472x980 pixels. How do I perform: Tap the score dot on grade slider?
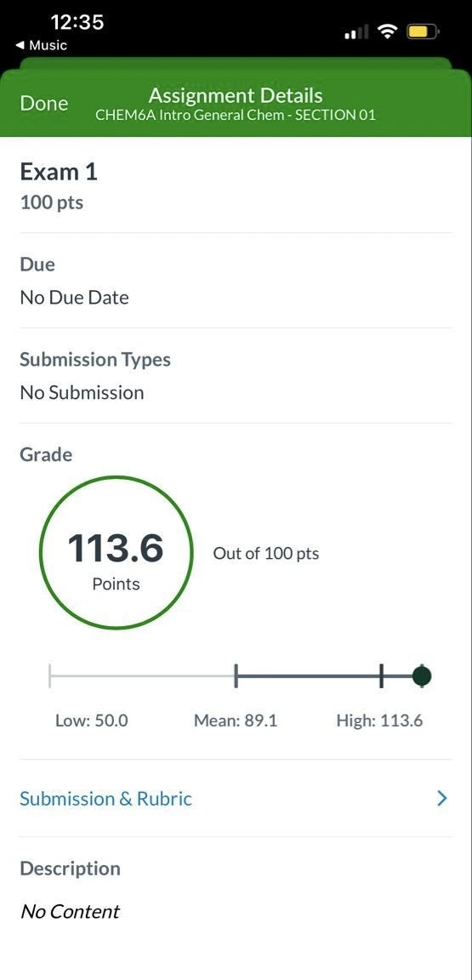coord(422,675)
